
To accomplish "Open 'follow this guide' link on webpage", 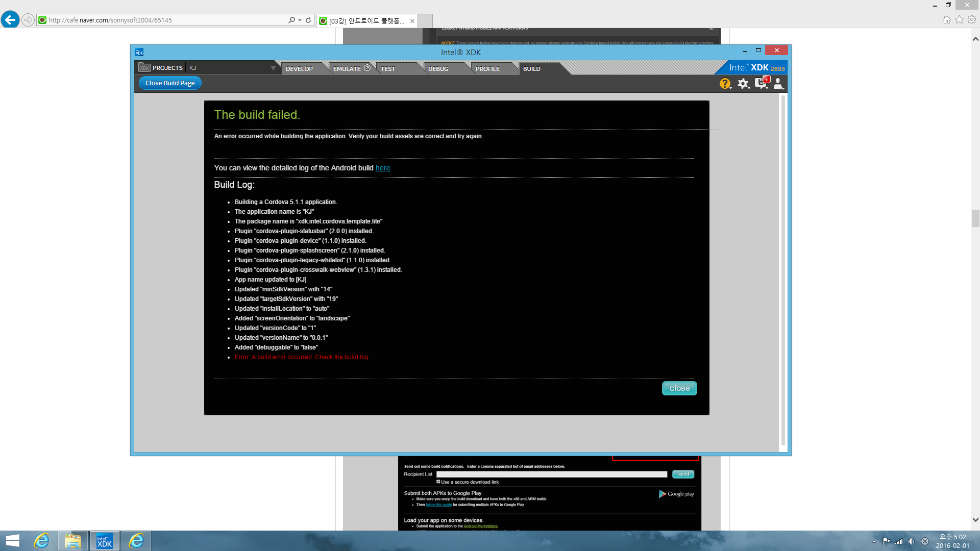I will [x=438, y=505].
